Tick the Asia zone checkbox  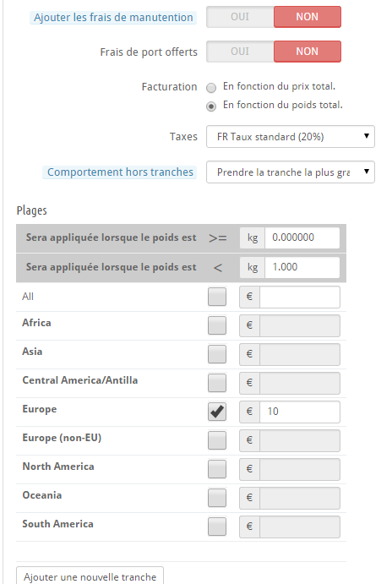click(217, 354)
